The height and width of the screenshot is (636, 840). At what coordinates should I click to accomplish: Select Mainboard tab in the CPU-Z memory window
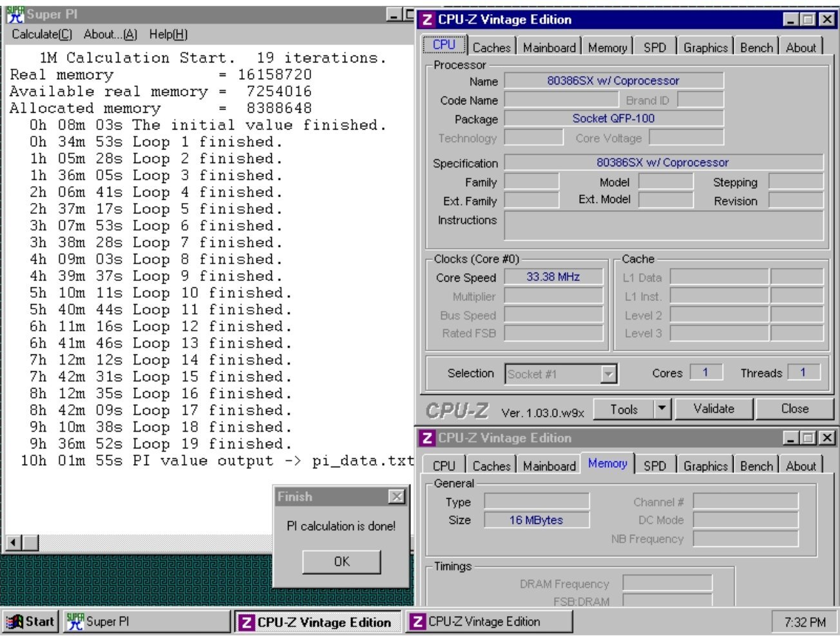[549, 466]
